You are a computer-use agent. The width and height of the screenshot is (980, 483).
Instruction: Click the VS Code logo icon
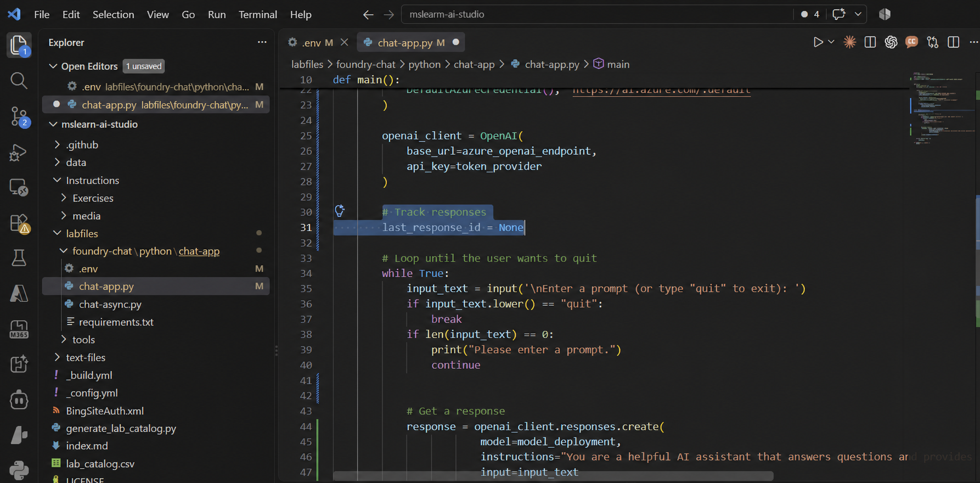14,14
